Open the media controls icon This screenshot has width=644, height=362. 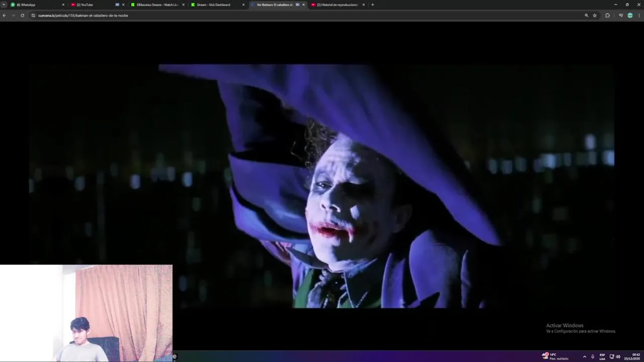point(621,16)
